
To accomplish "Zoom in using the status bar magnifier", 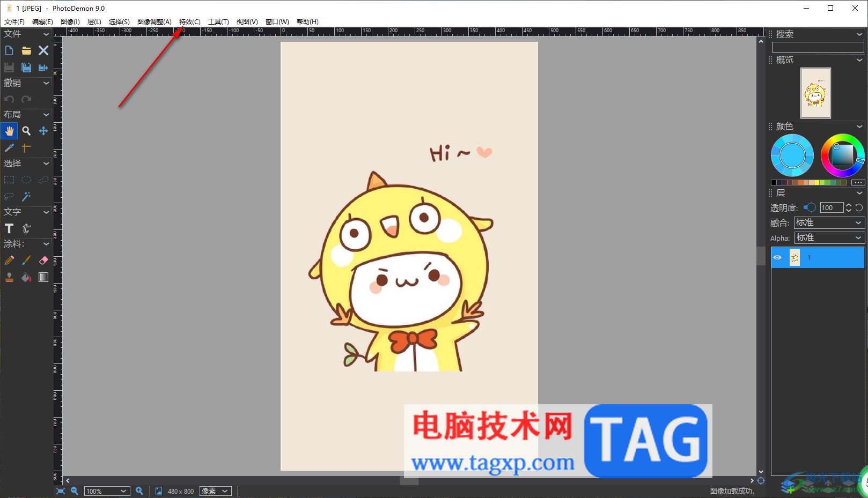I will coord(139,491).
